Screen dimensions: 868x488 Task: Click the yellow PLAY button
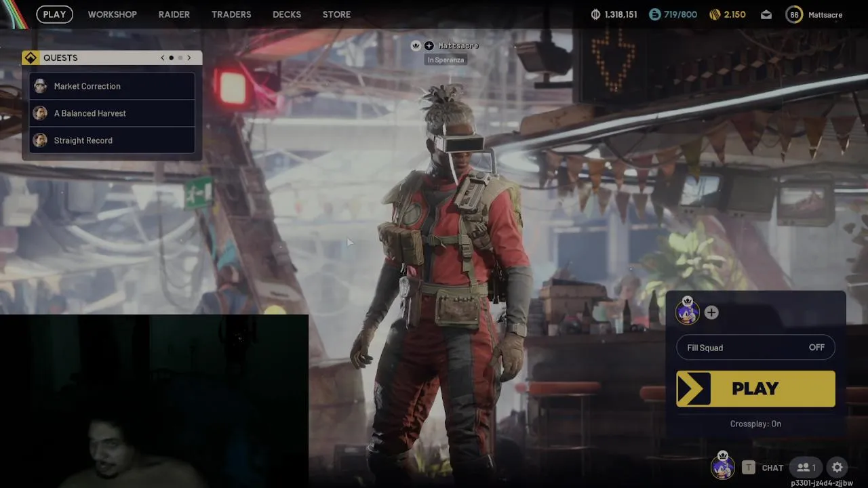(x=755, y=388)
